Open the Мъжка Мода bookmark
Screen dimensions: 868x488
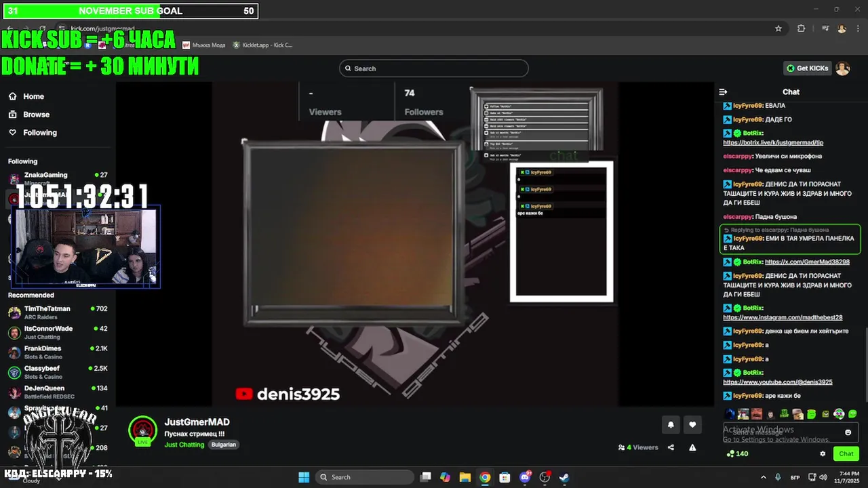(x=203, y=45)
